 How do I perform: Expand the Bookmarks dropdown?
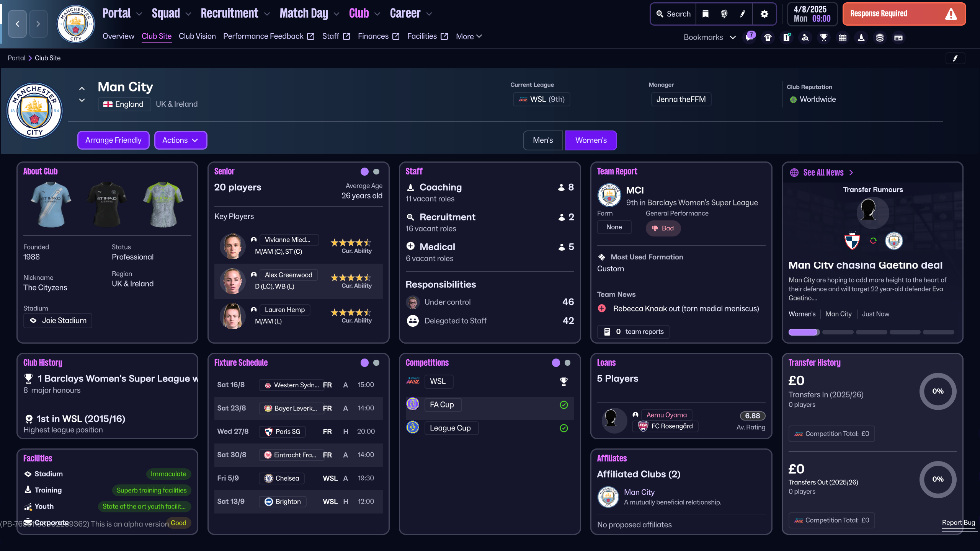(709, 37)
